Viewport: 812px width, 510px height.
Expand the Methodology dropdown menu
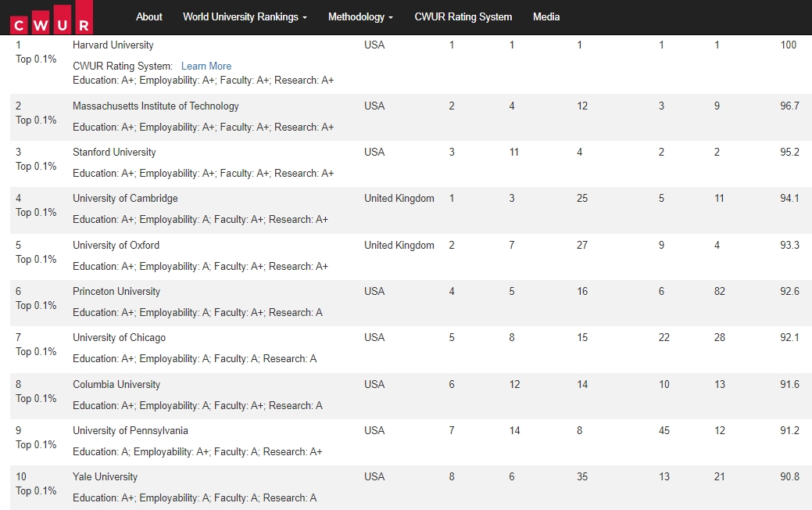tap(360, 16)
